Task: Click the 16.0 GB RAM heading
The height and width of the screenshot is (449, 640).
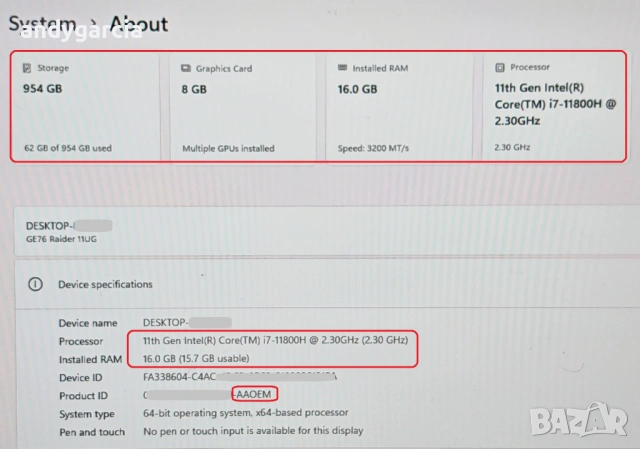Action: 357,89
